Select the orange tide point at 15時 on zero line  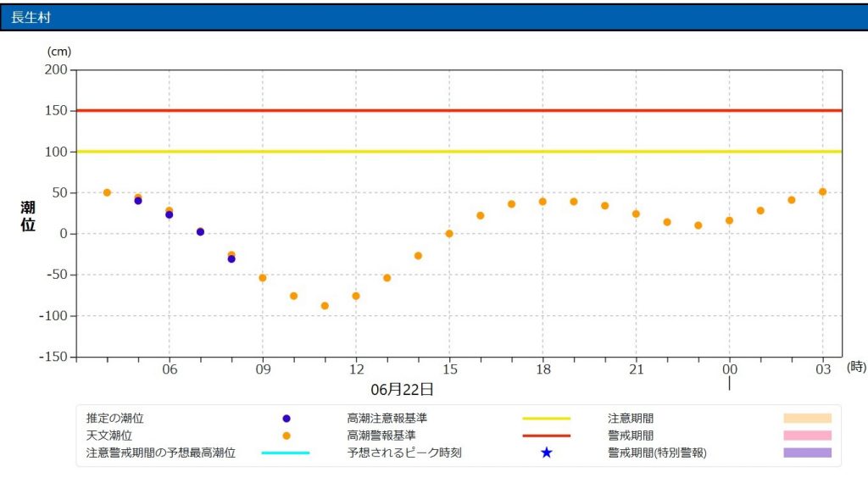[449, 234]
